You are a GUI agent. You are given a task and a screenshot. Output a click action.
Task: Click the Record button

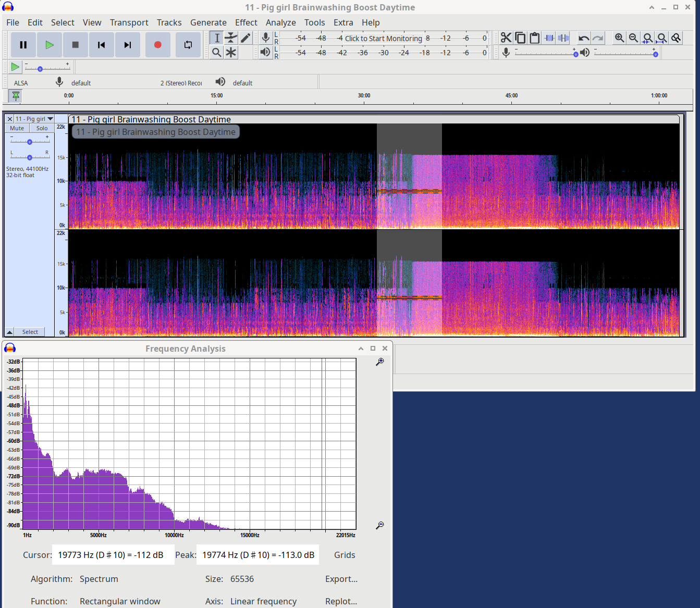tap(157, 45)
